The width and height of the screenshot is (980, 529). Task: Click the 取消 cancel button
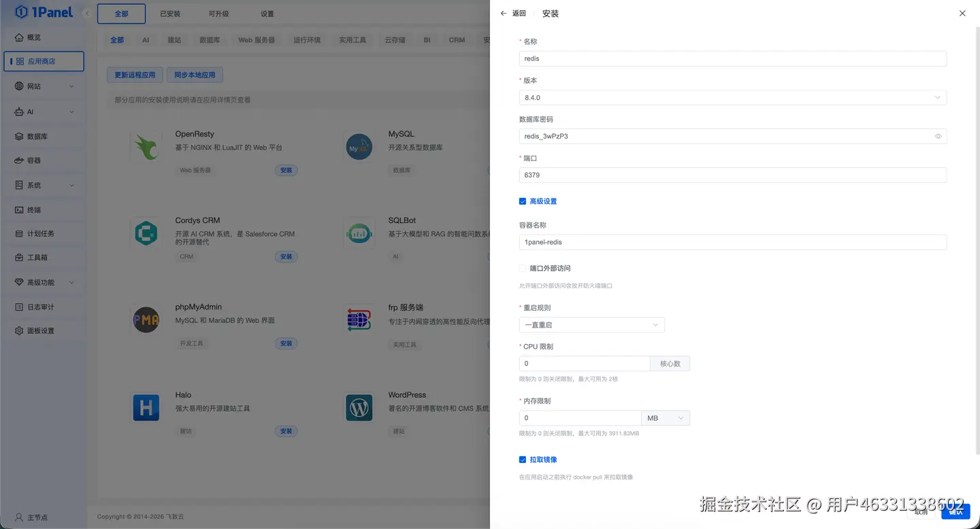click(x=921, y=511)
